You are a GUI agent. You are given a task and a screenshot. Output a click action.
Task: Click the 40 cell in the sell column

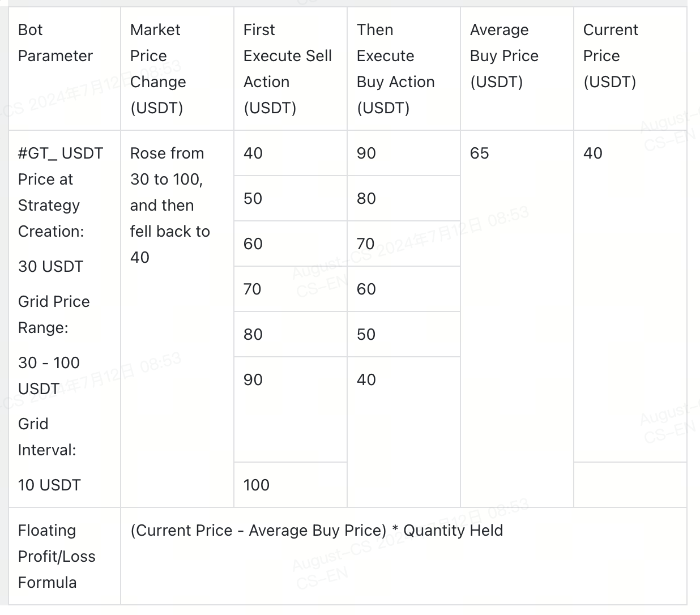(253, 153)
